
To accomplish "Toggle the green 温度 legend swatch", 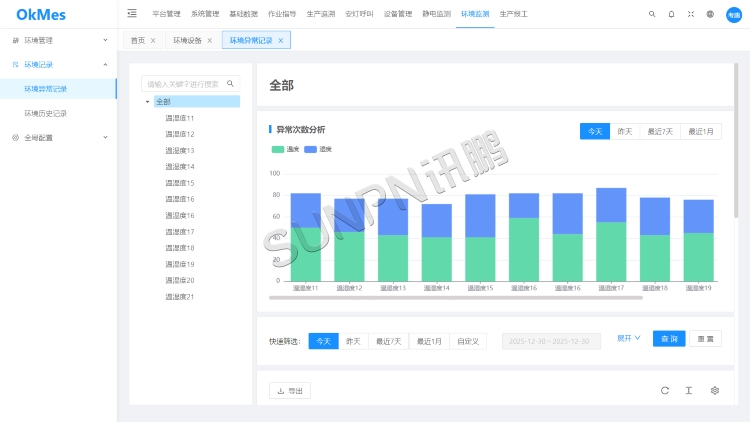I will (278, 149).
